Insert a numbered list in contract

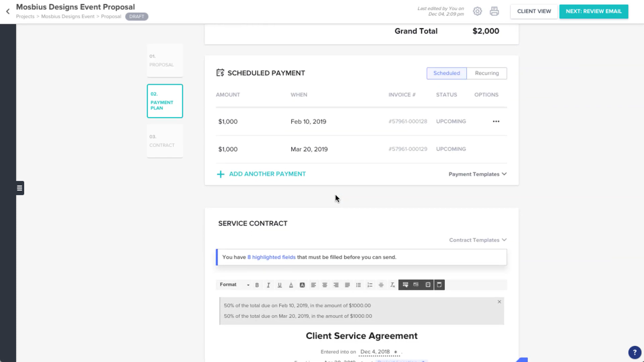tap(370, 285)
